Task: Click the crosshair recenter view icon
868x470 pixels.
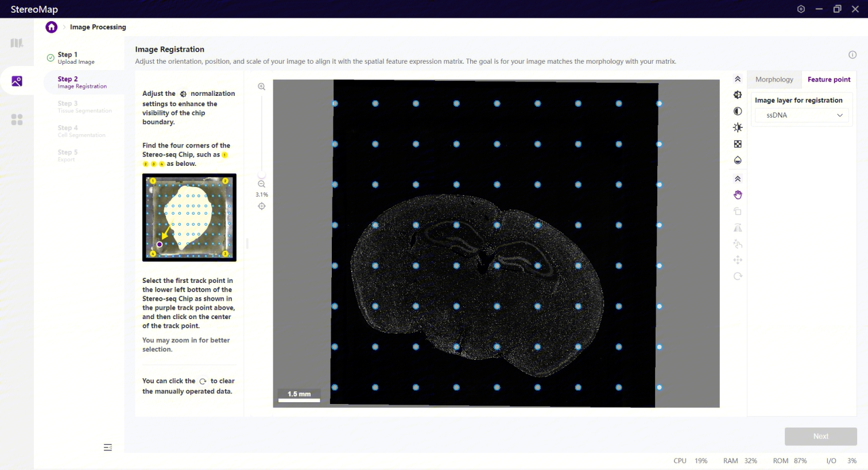Action: click(262, 206)
